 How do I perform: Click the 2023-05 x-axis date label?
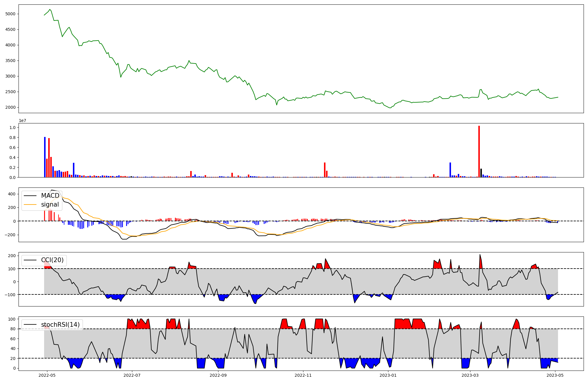(555, 375)
